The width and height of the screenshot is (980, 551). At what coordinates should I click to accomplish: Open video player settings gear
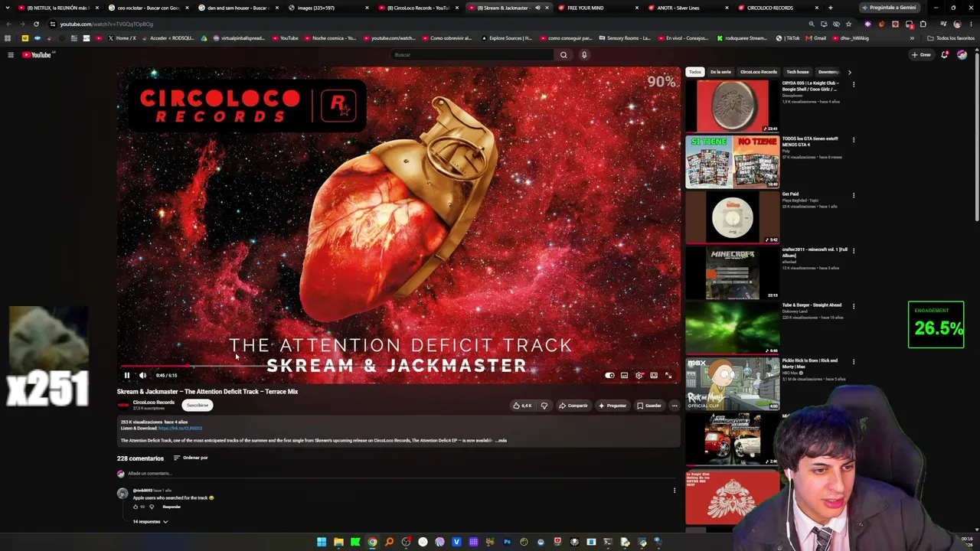639,375
